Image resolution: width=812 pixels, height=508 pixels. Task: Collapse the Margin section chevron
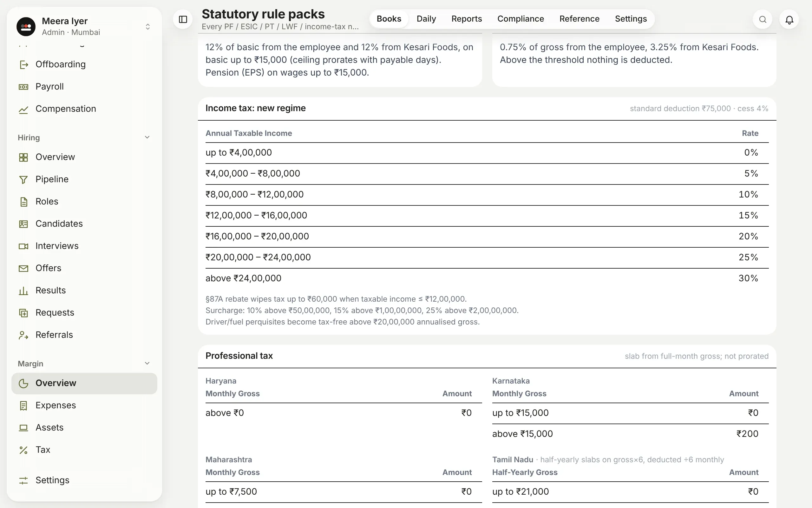tap(147, 363)
